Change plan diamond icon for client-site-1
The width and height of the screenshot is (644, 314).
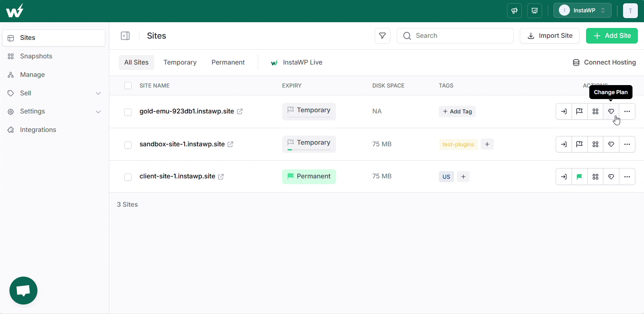(x=611, y=177)
